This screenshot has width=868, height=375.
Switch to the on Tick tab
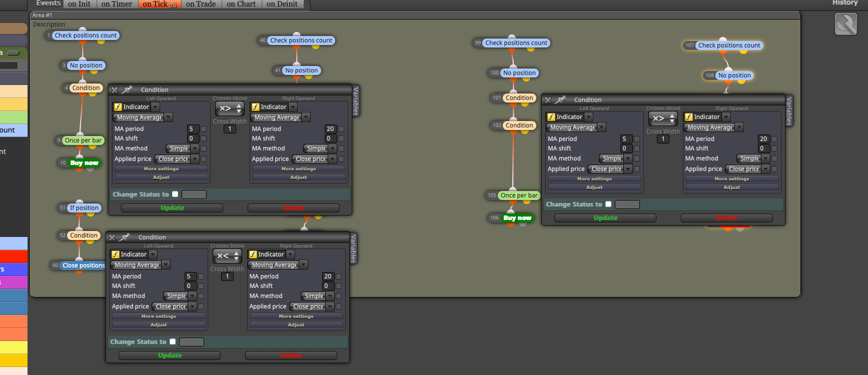(x=160, y=4)
